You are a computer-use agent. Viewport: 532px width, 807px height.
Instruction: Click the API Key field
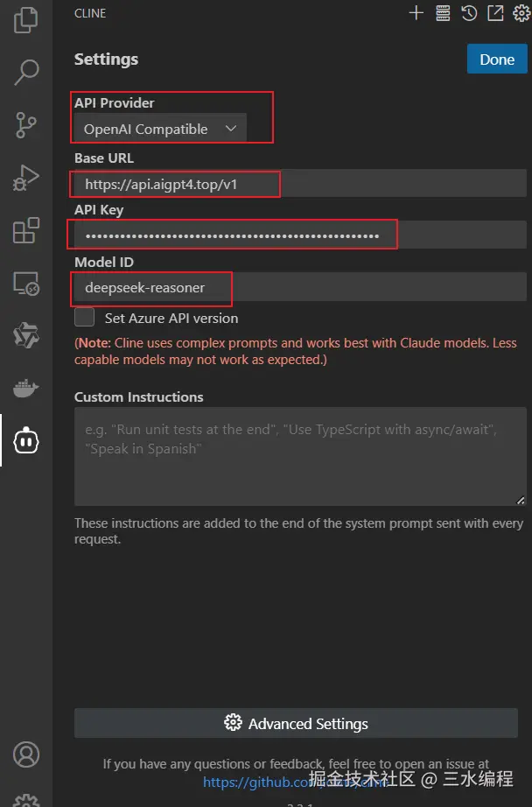tap(300, 235)
